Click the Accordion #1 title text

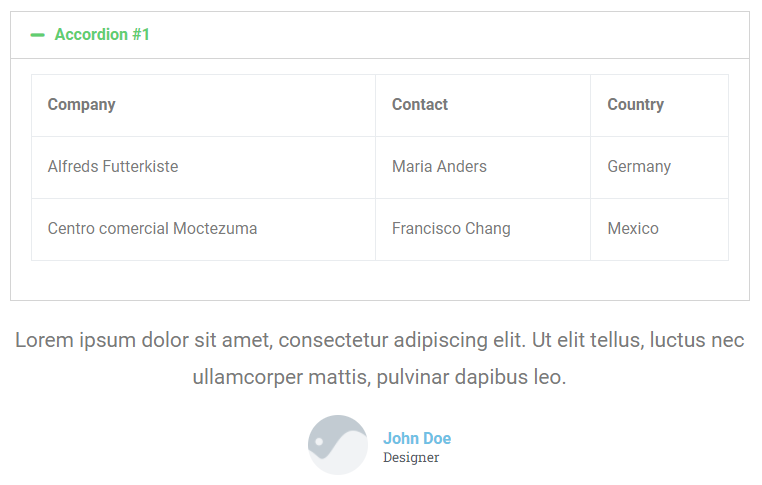point(102,35)
